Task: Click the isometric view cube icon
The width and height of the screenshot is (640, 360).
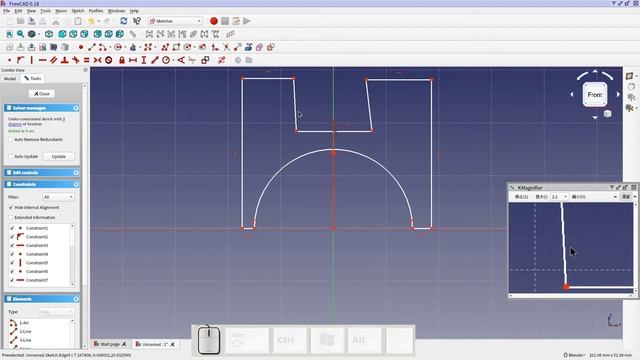Action: pyautogui.click(x=49, y=34)
